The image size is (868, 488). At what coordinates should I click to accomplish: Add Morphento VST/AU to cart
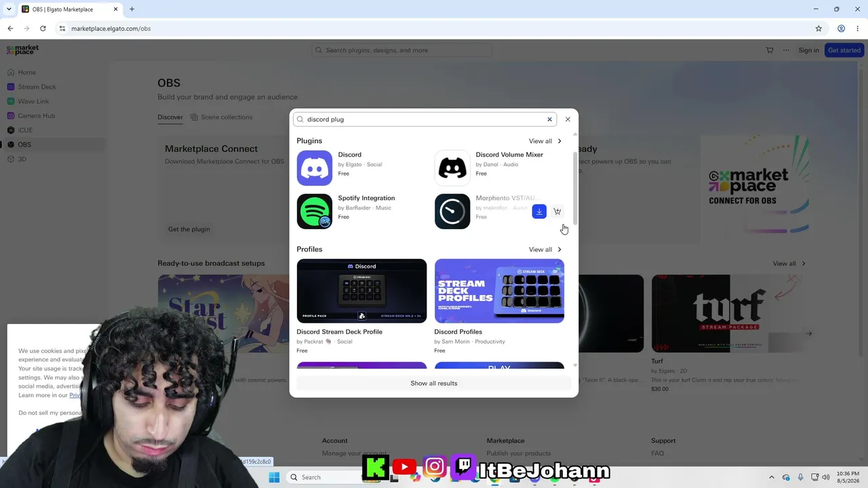point(557,211)
